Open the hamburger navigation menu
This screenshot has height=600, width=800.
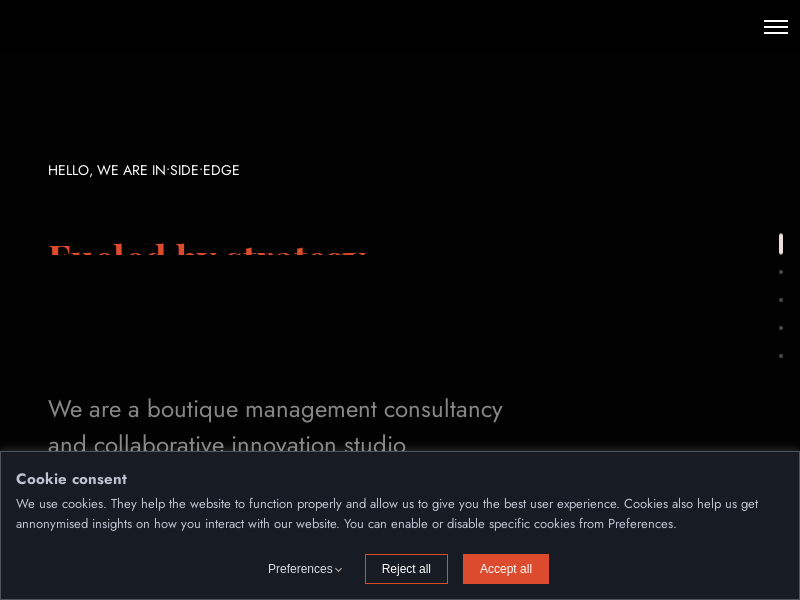[775, 27]
